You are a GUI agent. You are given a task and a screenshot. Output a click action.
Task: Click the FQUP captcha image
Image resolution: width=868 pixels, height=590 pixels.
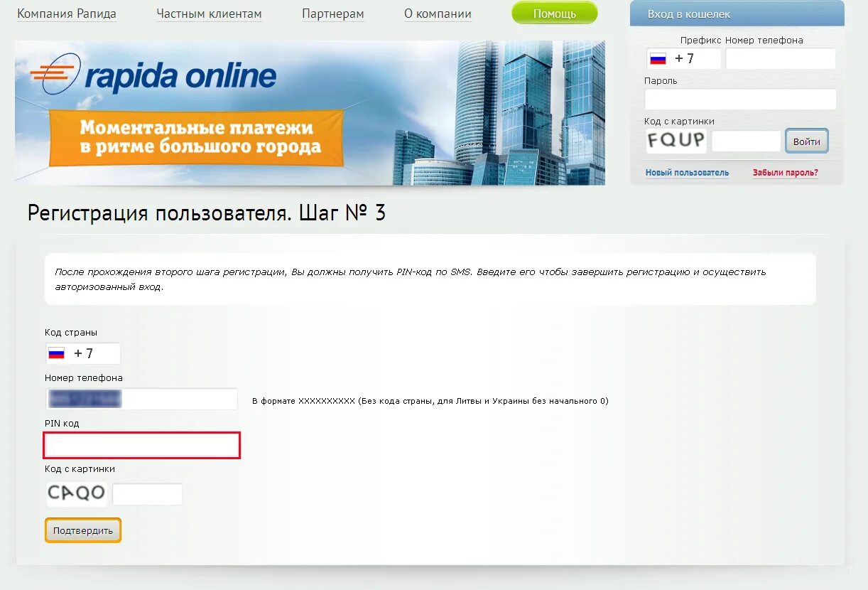676,141
